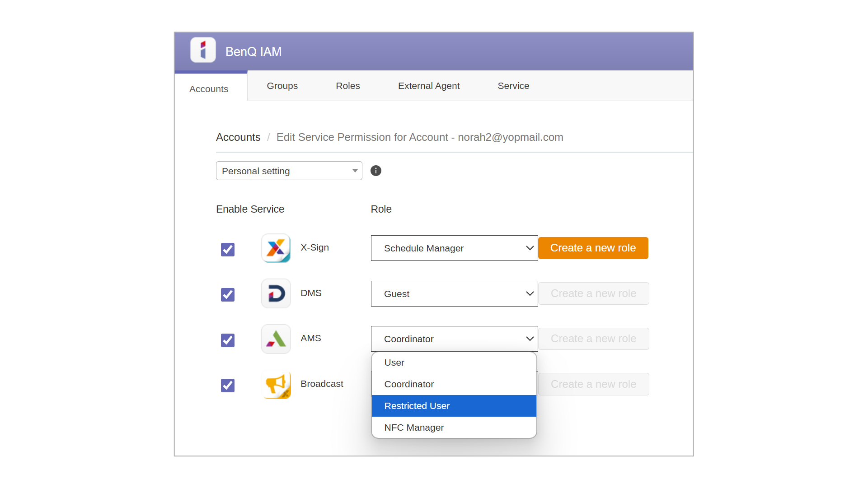Select the AMS service icon
Image resolution: width=868 pixels, height=488 pixels.
coord(276,339)
